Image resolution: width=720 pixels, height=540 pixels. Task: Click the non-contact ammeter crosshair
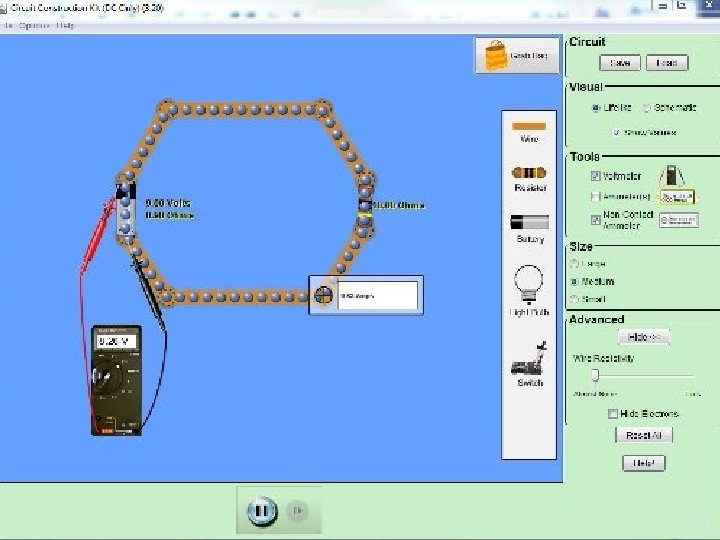coord(323,295)
